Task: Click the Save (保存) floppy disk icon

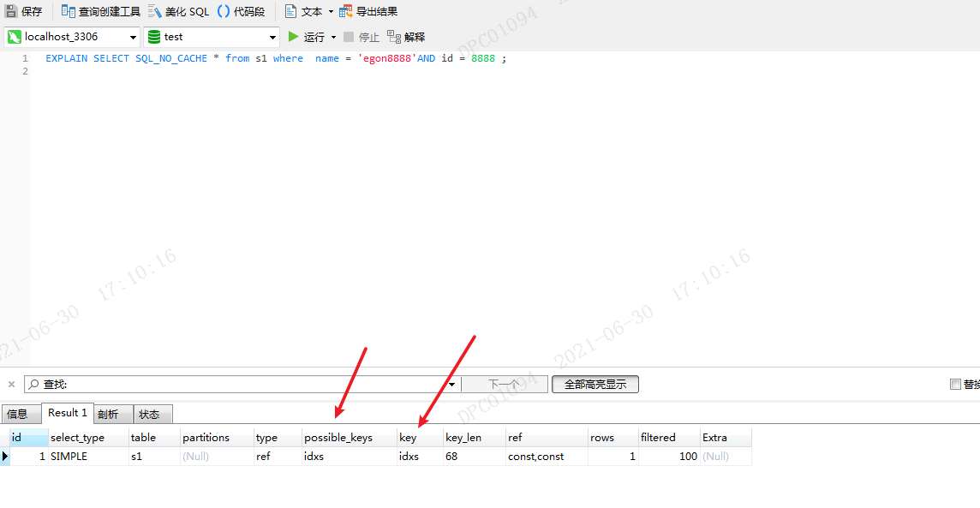Action: click(11, 11)
